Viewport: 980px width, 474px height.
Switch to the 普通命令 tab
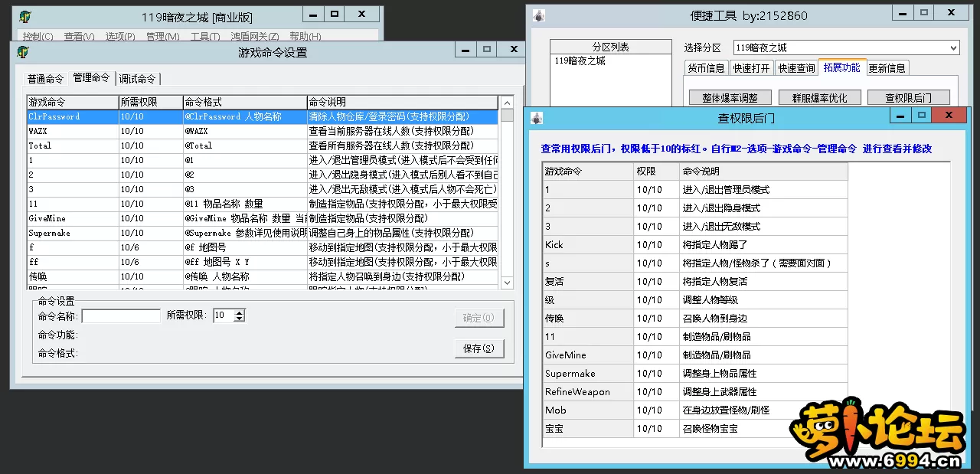[46, 79]
